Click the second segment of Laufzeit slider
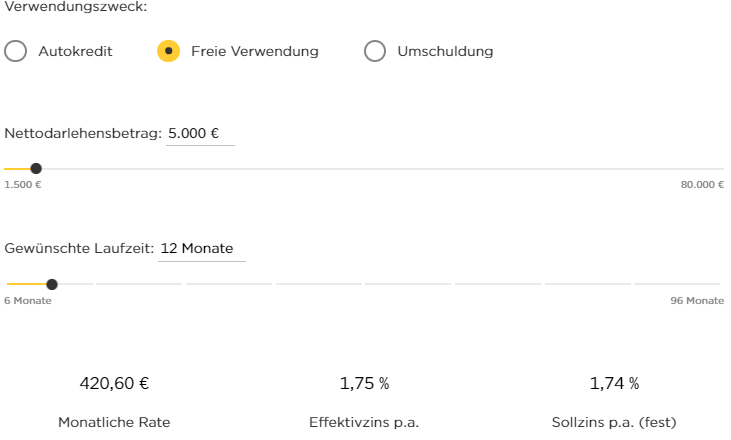This screenshot has height=440, width=731. pos(139,284)
